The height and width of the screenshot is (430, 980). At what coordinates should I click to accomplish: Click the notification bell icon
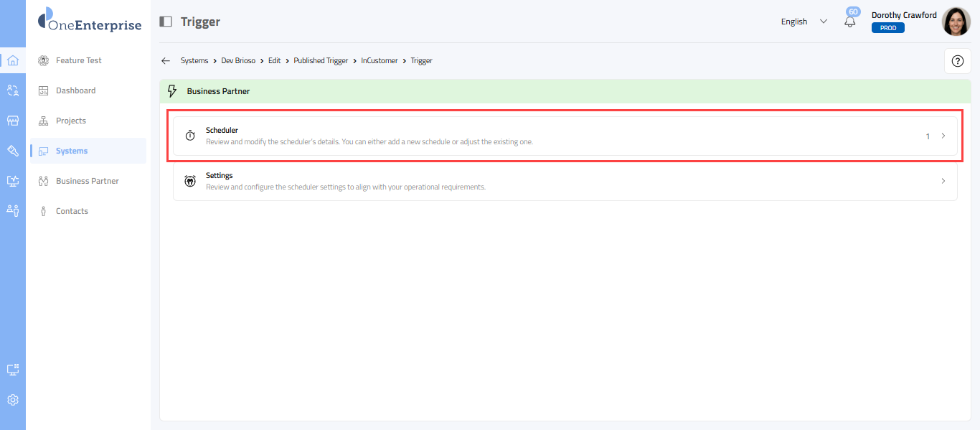(850, 22)
